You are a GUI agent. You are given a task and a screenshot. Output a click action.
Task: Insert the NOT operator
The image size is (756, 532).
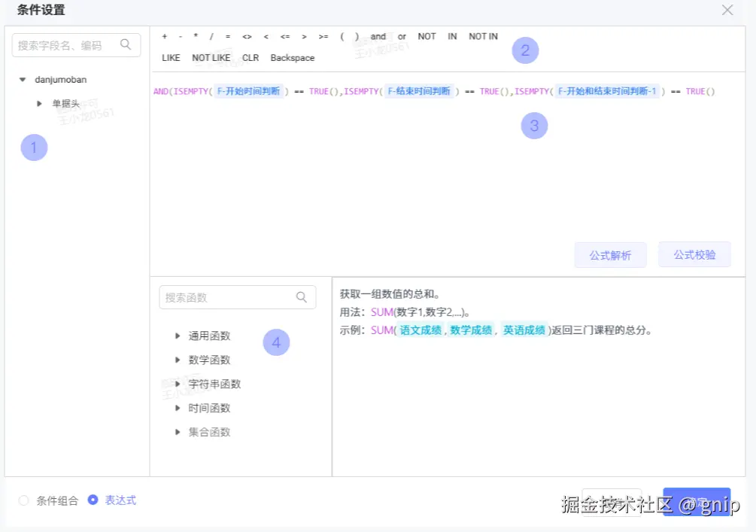(x=427, y=37)
